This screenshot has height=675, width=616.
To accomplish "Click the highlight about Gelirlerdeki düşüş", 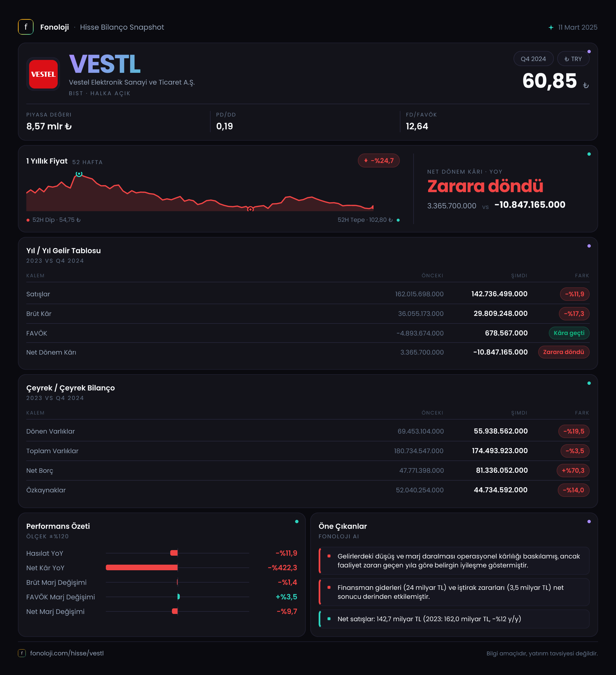I will tap(454, 561).
